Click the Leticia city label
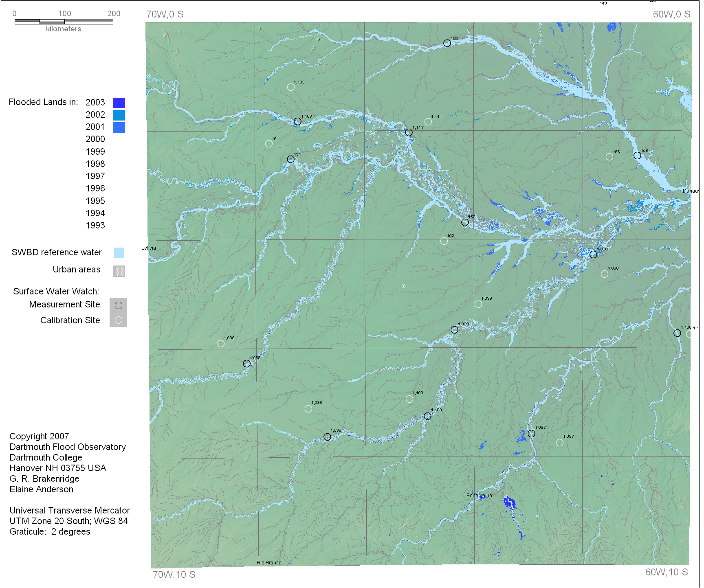Image resolution: width=704 pixels, height=588 pixels. coord(148,248)
